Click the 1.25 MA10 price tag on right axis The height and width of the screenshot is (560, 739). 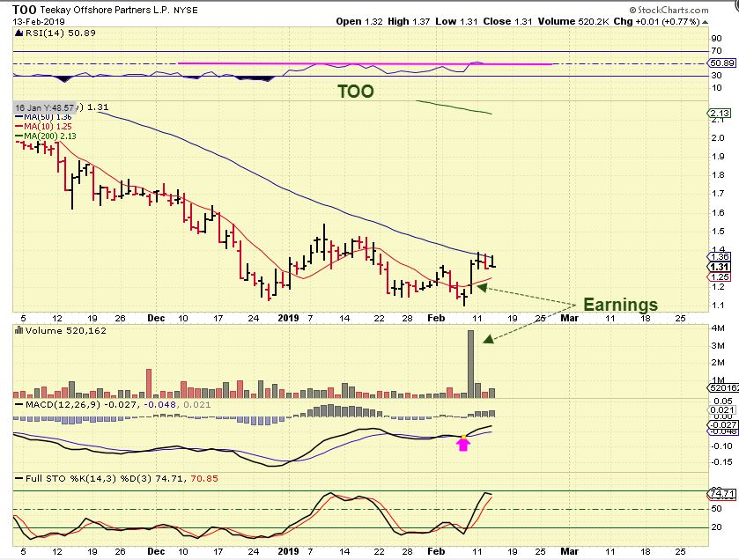(x=720, y=277)
